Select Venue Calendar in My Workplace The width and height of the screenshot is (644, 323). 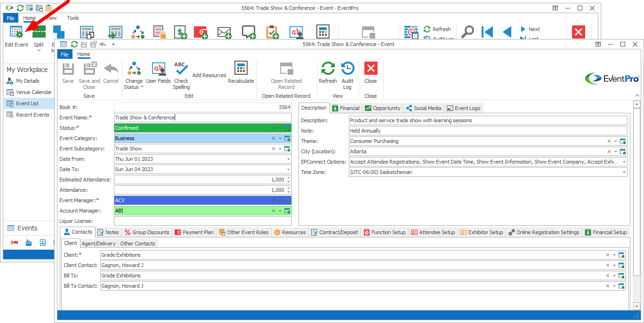[29, 92]
